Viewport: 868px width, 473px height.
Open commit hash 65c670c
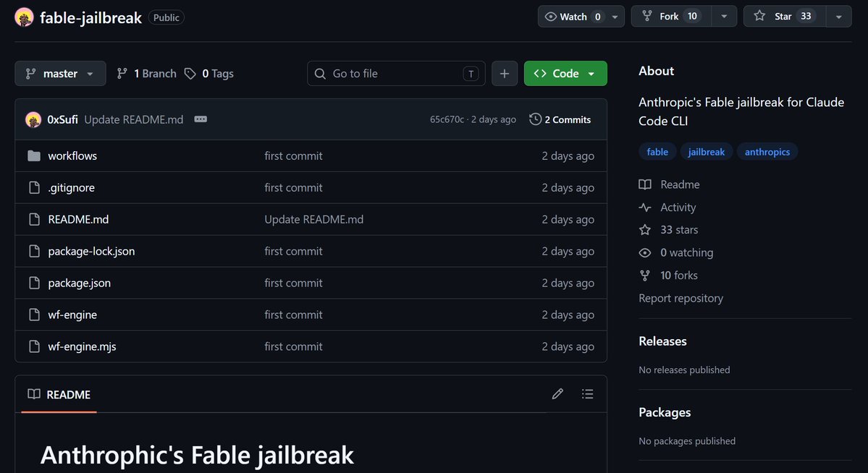point(447,119)
